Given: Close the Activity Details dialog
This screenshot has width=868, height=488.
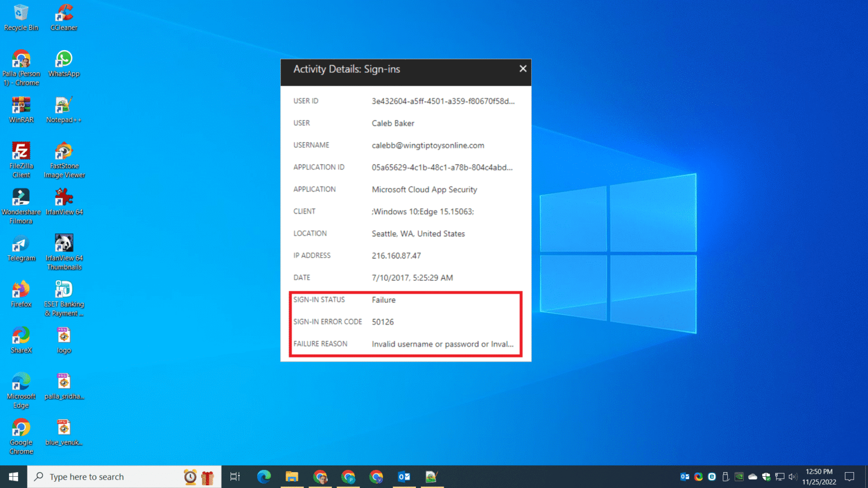Looking at the screenshot, I should 523,68.
